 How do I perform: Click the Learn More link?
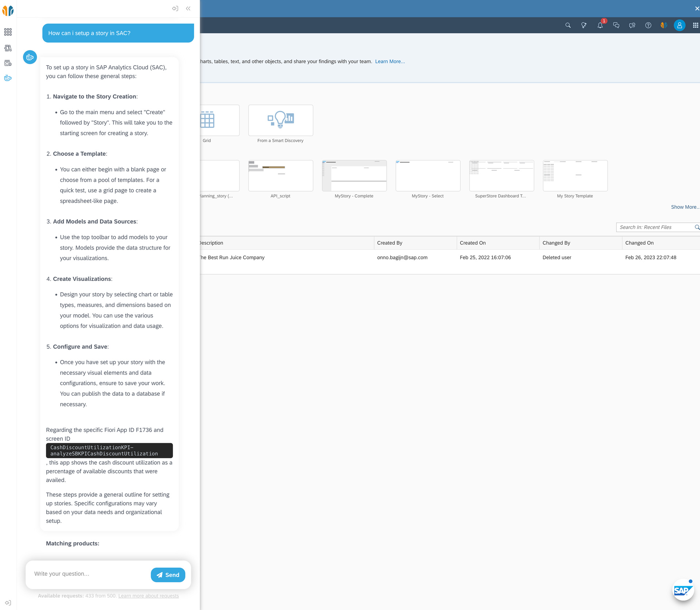[x=390, y=62]
